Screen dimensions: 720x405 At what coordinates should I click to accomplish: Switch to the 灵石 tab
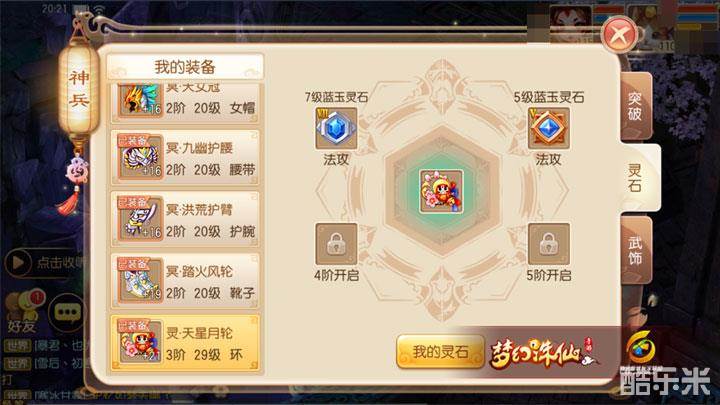pos(638,178)
